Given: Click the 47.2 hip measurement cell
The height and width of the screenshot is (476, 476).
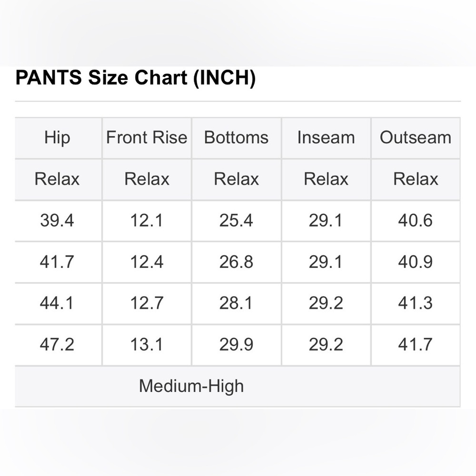Looking at the screenshot, I should 57,345.
